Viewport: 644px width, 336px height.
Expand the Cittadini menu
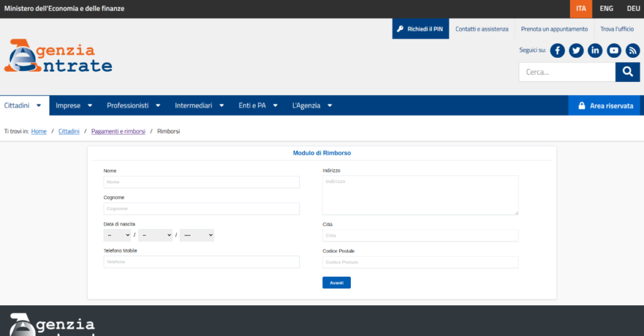coord(24,106)
